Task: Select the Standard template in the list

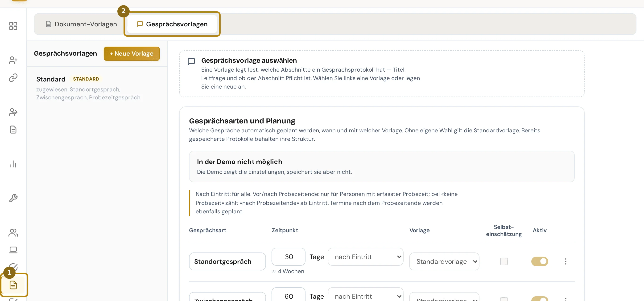Action: (x=97, y=88)
